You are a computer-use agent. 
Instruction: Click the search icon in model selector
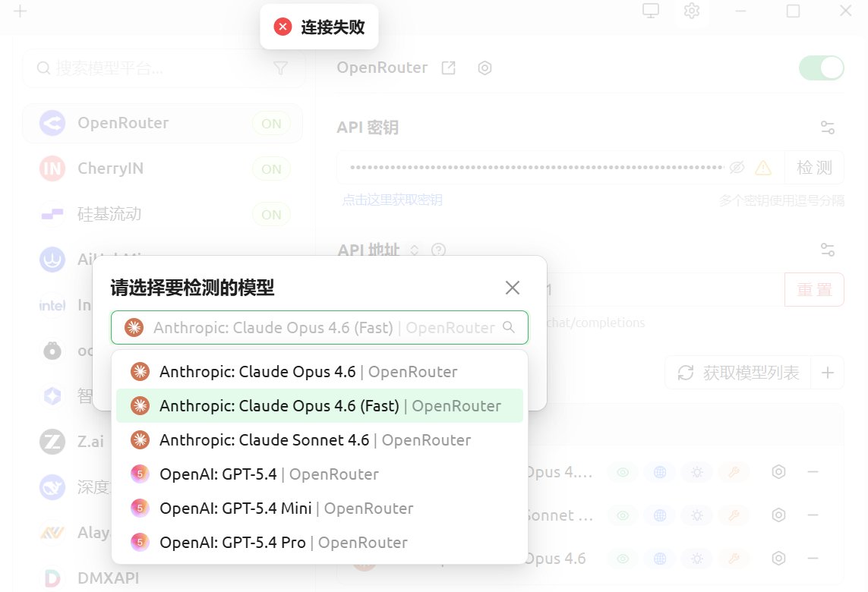point(508,328)
